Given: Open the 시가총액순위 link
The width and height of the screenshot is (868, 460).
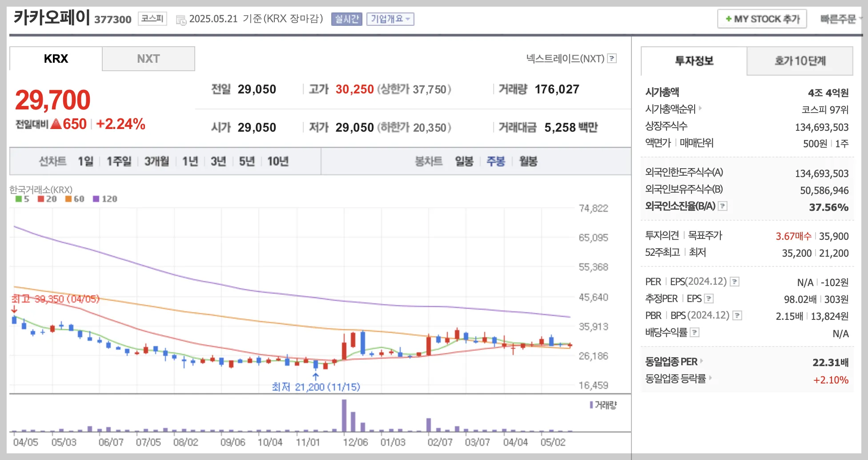Looking at the screenshot, I should point(670,109).
